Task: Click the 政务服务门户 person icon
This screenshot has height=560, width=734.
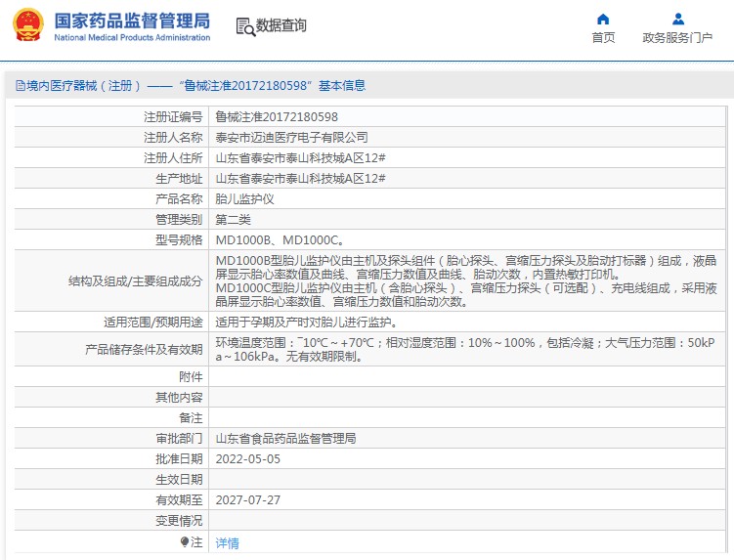Action: 677,19
